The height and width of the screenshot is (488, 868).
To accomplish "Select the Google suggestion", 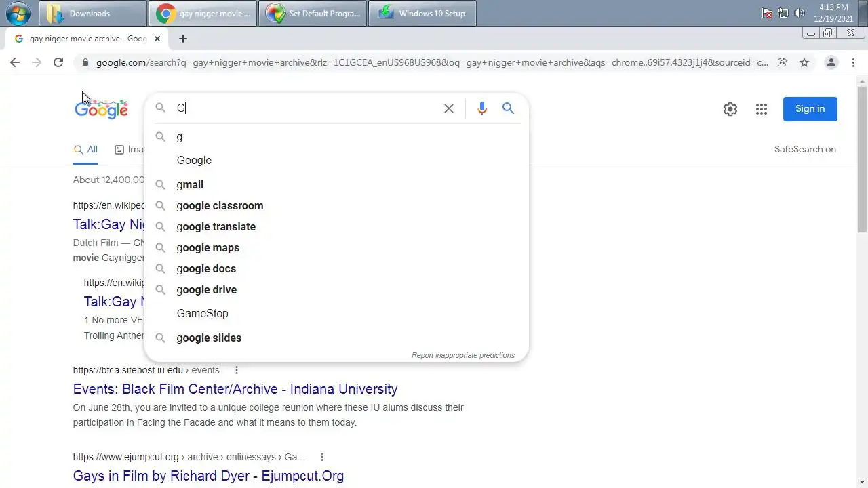I will 336,161.
